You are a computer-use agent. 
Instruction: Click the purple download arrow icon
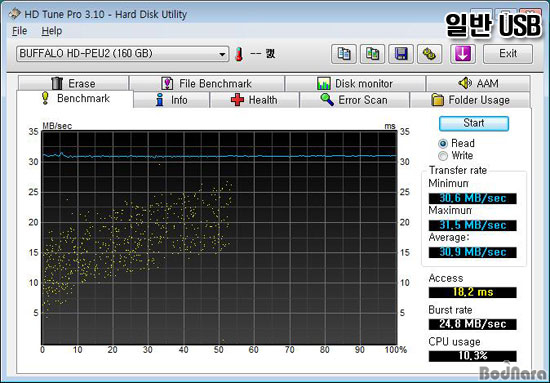(463, 54)
